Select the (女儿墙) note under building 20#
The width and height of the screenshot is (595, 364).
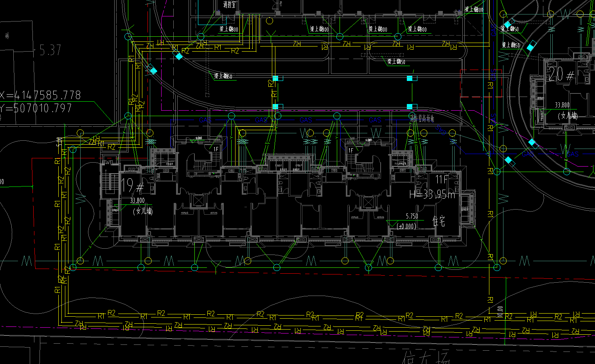(568, 116)
